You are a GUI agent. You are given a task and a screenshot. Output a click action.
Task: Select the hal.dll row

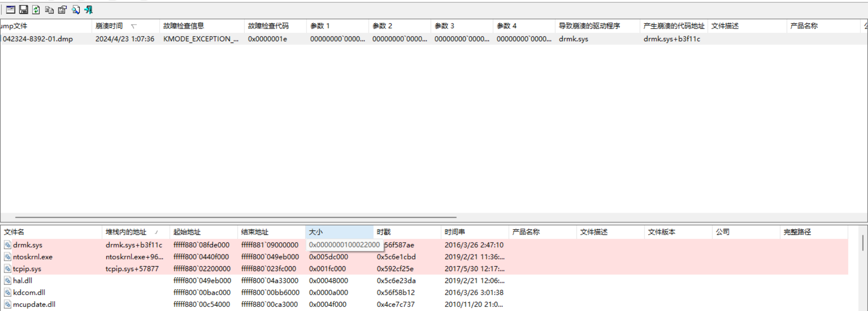coord(23,281)
